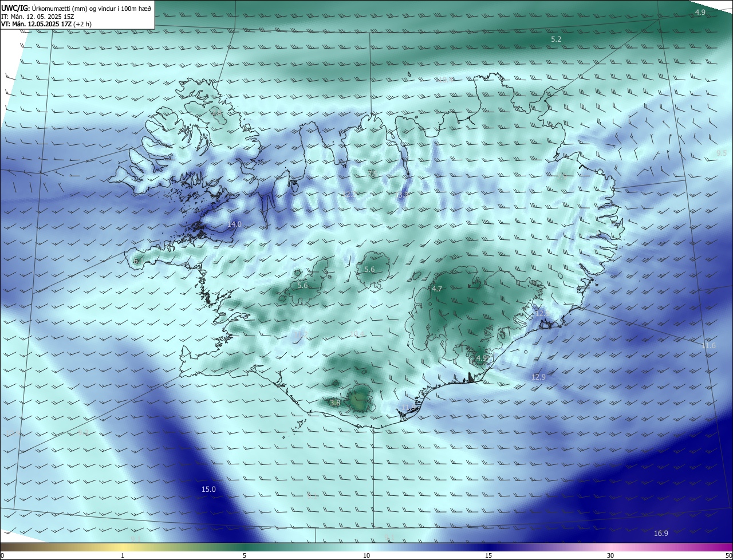Click the map title 'UWC/IG: Úrkomumætti (mm) og vindur'

(76, 8)
